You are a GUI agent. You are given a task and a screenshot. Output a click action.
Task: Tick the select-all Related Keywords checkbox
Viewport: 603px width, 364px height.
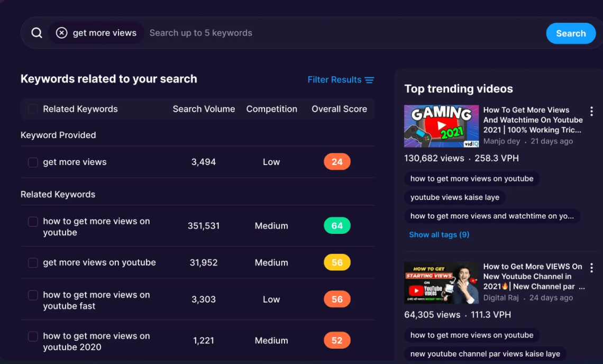point(33,109)
